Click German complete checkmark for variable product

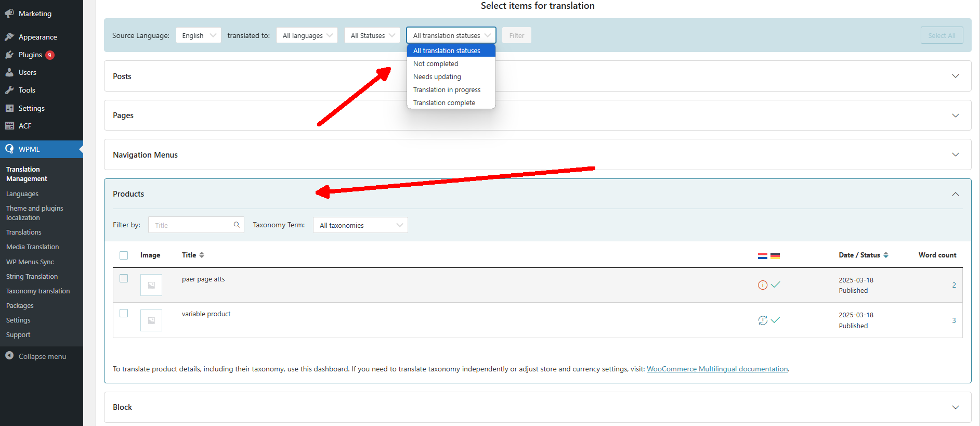click(x=775, y=320)
